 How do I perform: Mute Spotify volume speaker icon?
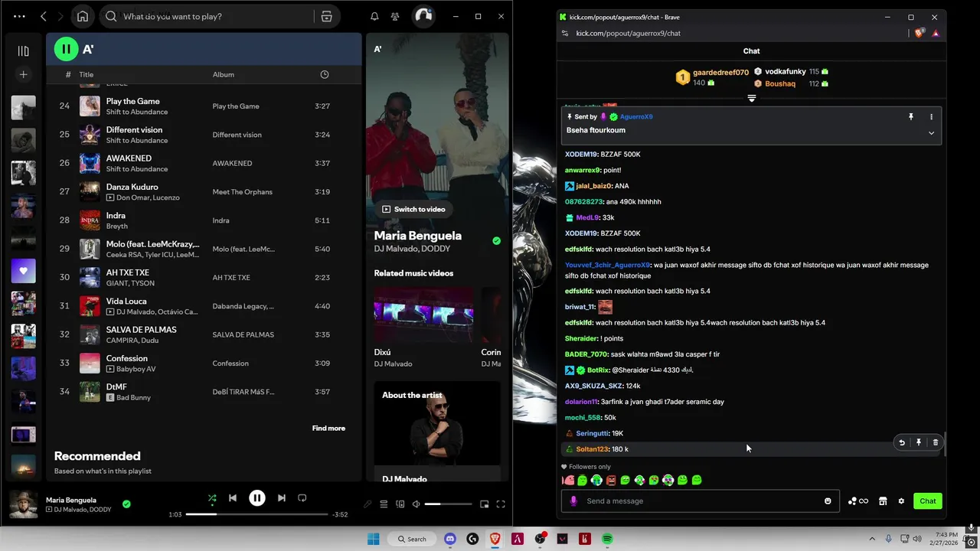416,504
